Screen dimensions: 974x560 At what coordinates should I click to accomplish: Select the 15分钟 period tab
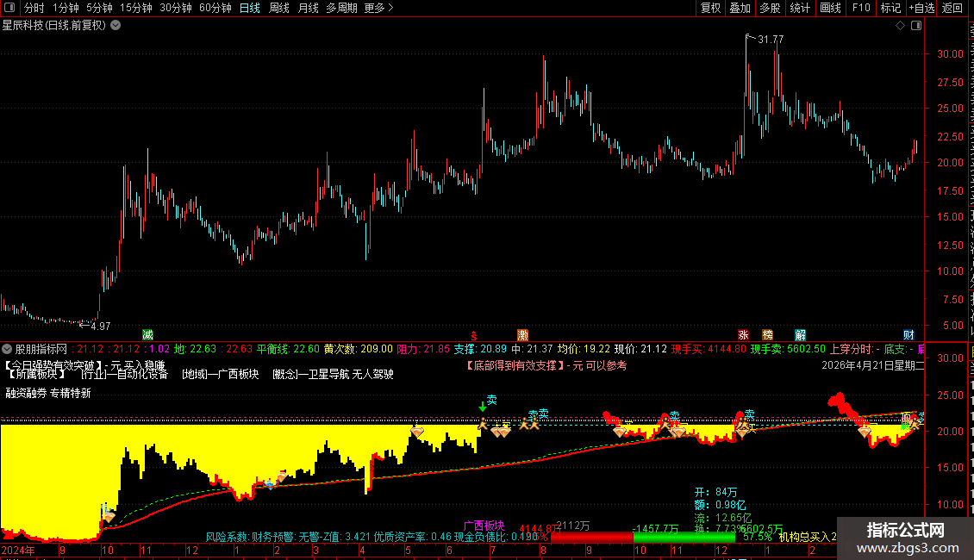[135, 8]
